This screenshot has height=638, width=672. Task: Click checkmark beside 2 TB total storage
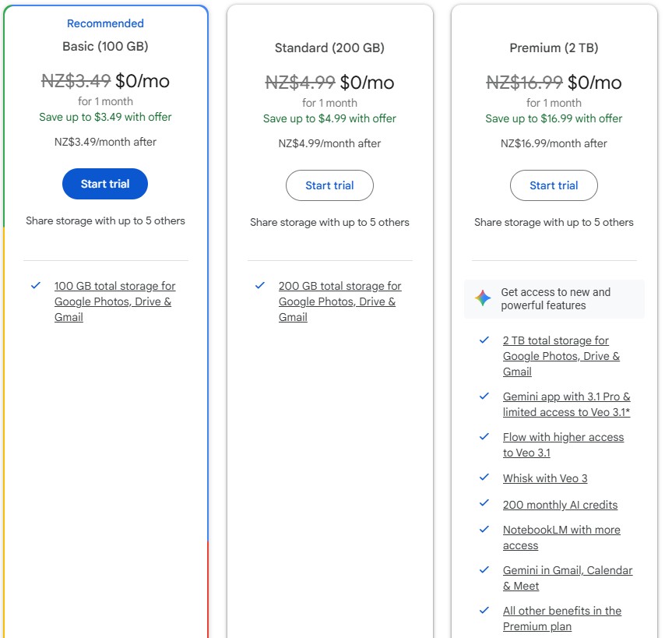pyautogui.click(x=484, y=340)
